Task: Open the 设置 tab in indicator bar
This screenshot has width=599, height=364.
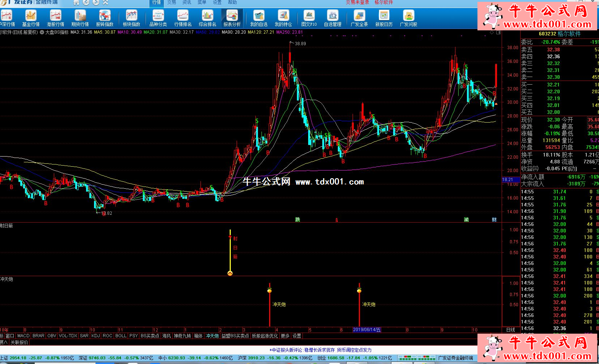Action: [297, 336]
